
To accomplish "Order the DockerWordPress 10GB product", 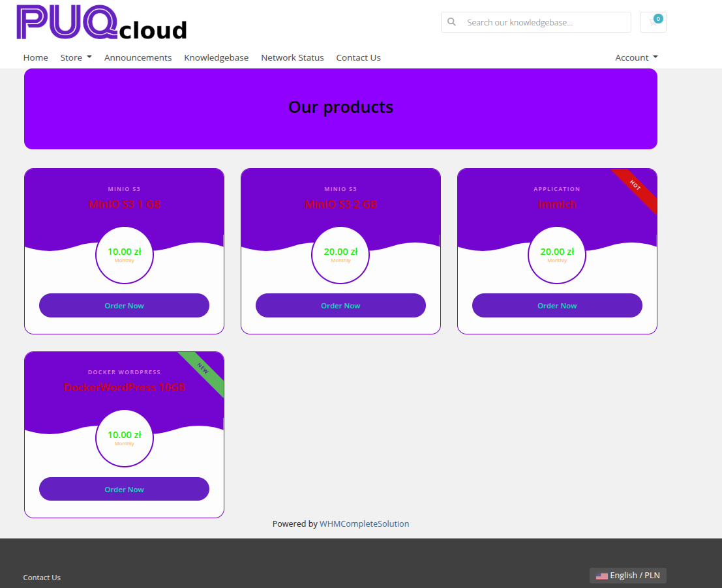I will (125, 489).
